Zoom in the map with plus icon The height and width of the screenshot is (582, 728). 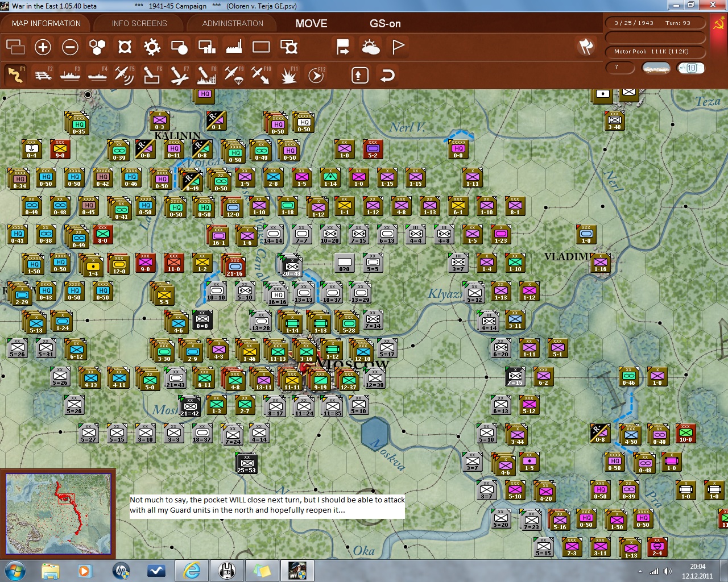[43, 47]
